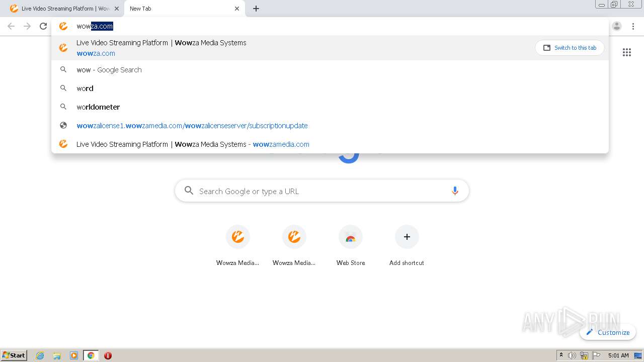Show hidden system tray icons
The image size is (644, 362).
coord(561,355)
